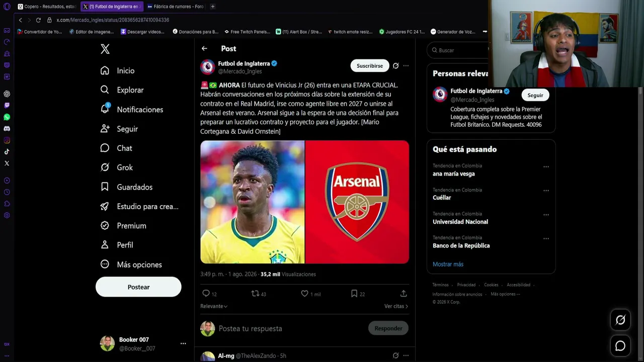
Task: Click the Opera GX logo menu
Action: click(7, 7)
